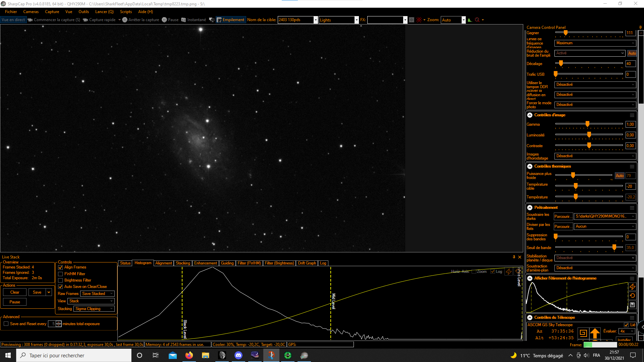Click the Empilement live stack toolbar button
644x362 pixels.
231,20
